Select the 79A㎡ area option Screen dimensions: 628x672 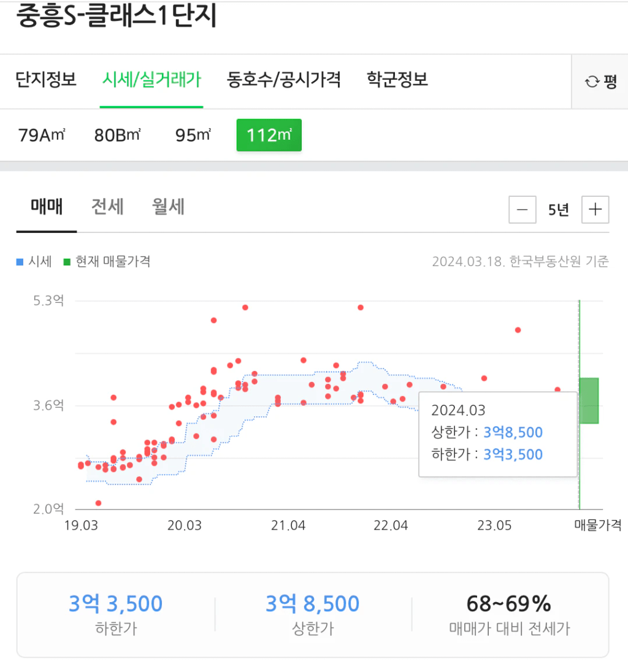coord(42,135)
